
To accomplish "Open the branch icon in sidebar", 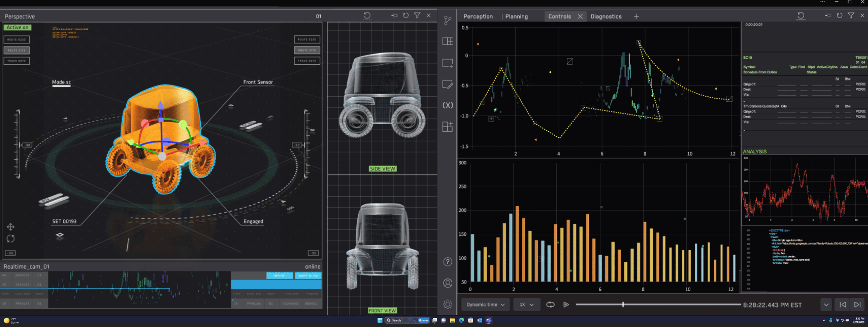I will pyautogui.click(x=447, y=20).
